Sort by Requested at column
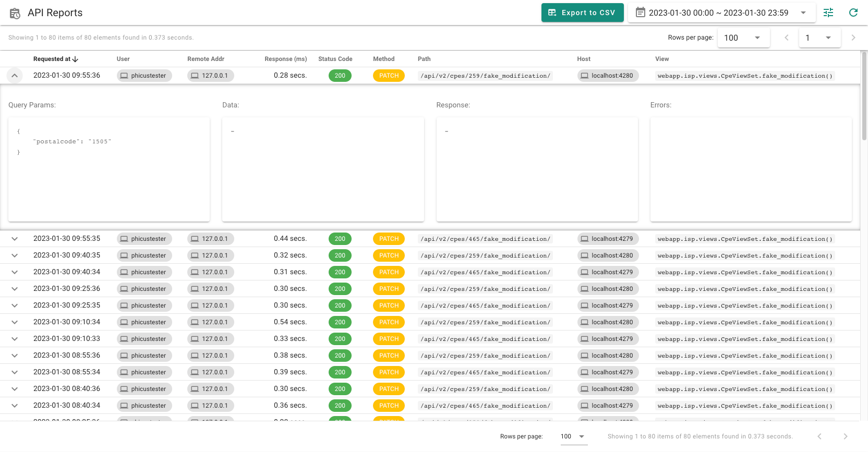Image resolution: width=868 pixels, height=452 pixels. tap(56, 59)
